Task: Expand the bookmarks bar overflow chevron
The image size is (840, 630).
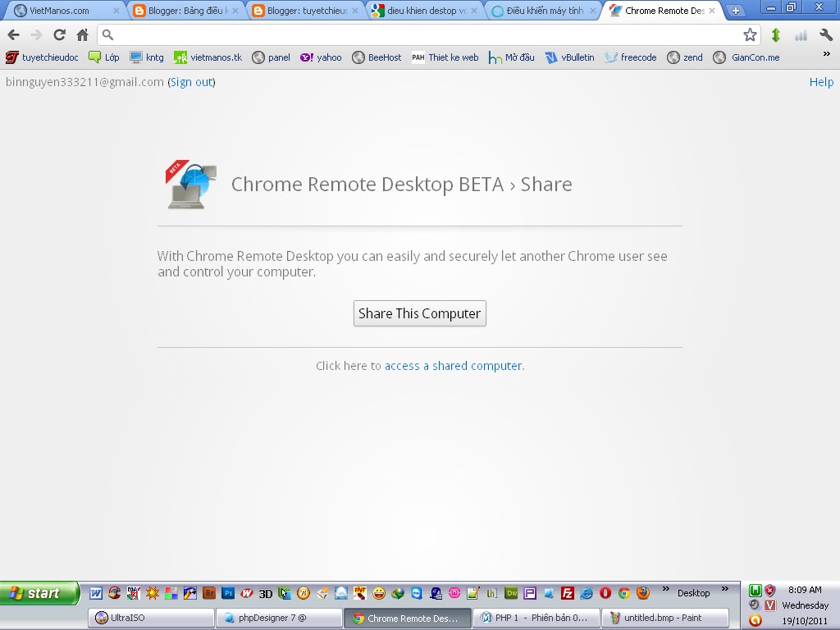Action: [826, 54]
